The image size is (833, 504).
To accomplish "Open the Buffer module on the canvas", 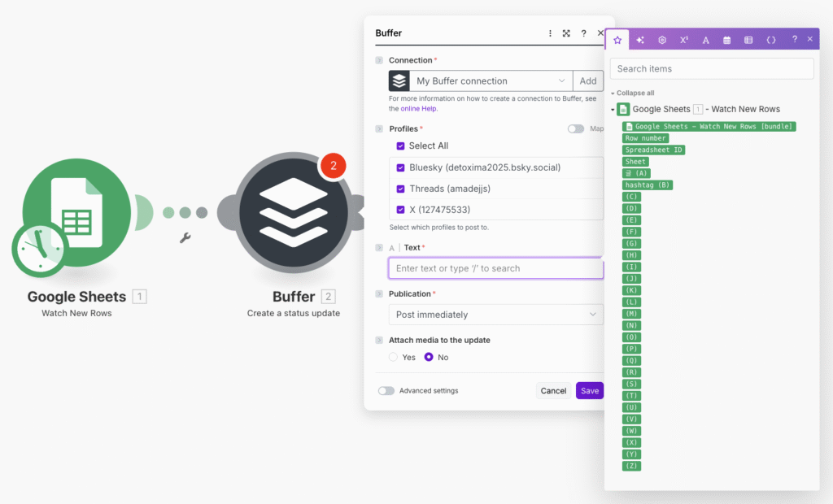I will click(291, 212).
